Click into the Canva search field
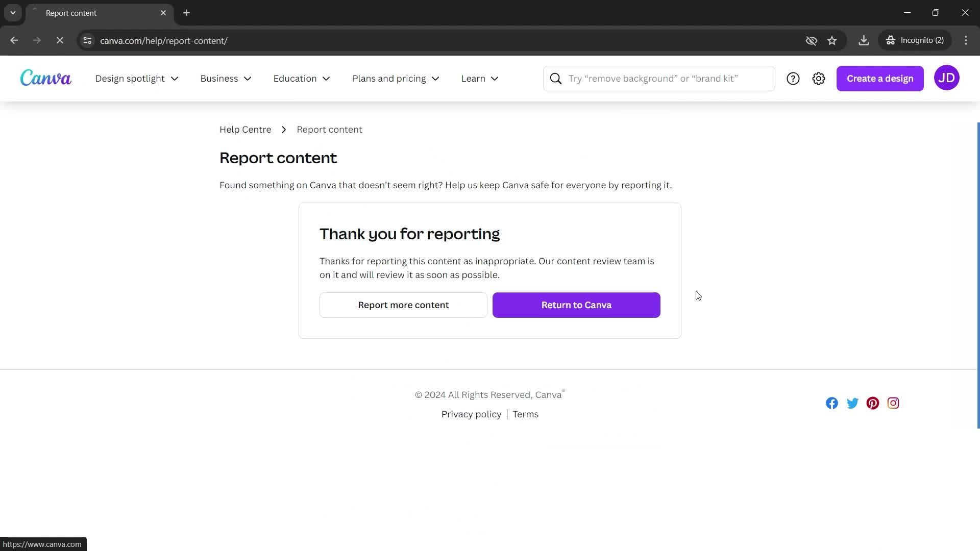 (659, 79)
